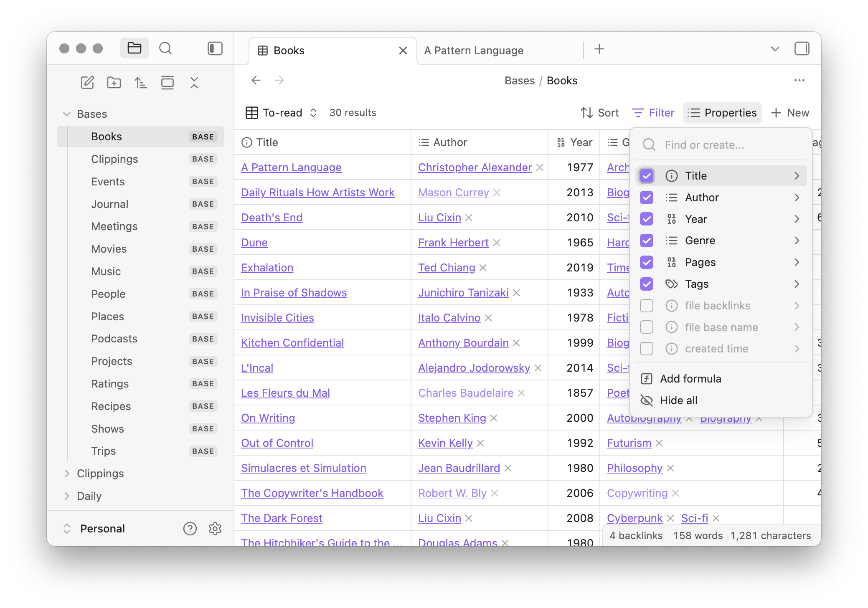
Task: Open the Invisible Cities book link
Action: 277,318
